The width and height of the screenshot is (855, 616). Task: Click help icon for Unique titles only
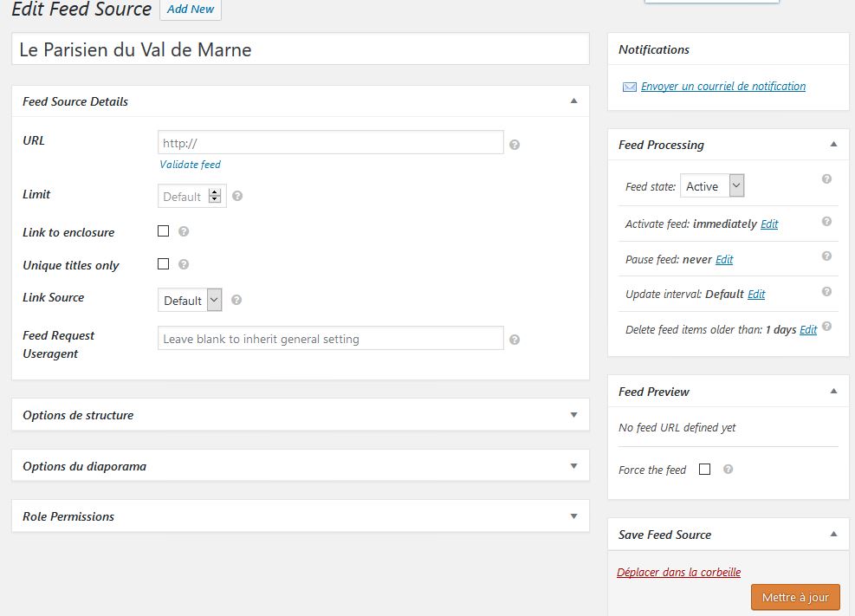184,264
